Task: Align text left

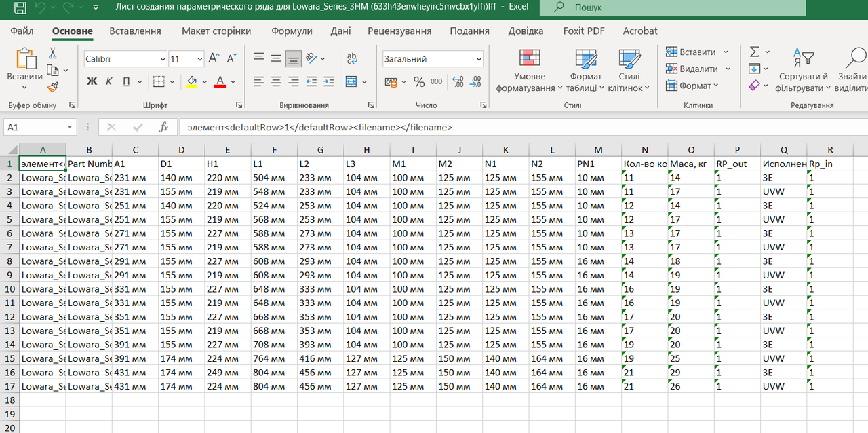Action: click(258, 81)
